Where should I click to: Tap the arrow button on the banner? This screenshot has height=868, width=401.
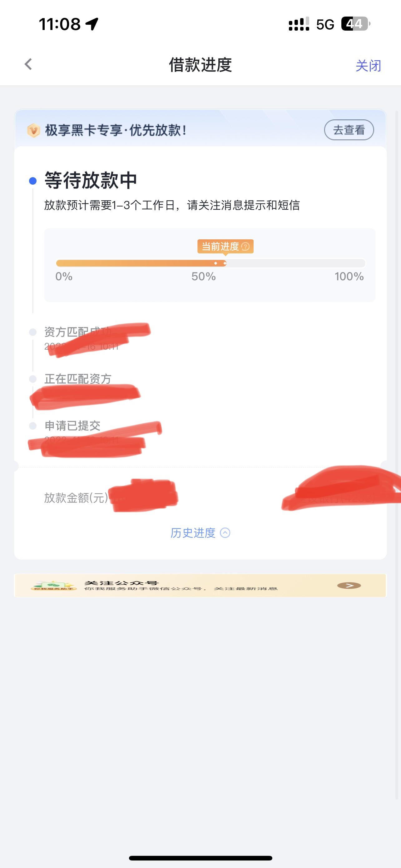coord(349,585)
